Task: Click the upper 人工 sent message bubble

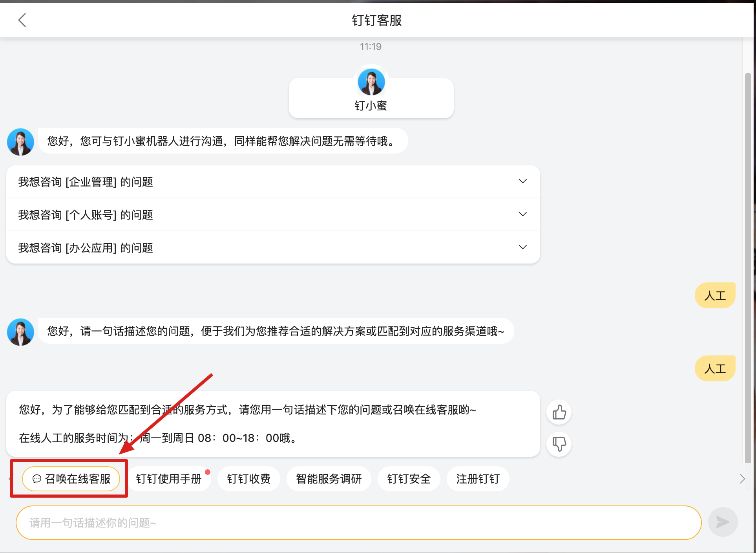Action: [x=715, y=295]
